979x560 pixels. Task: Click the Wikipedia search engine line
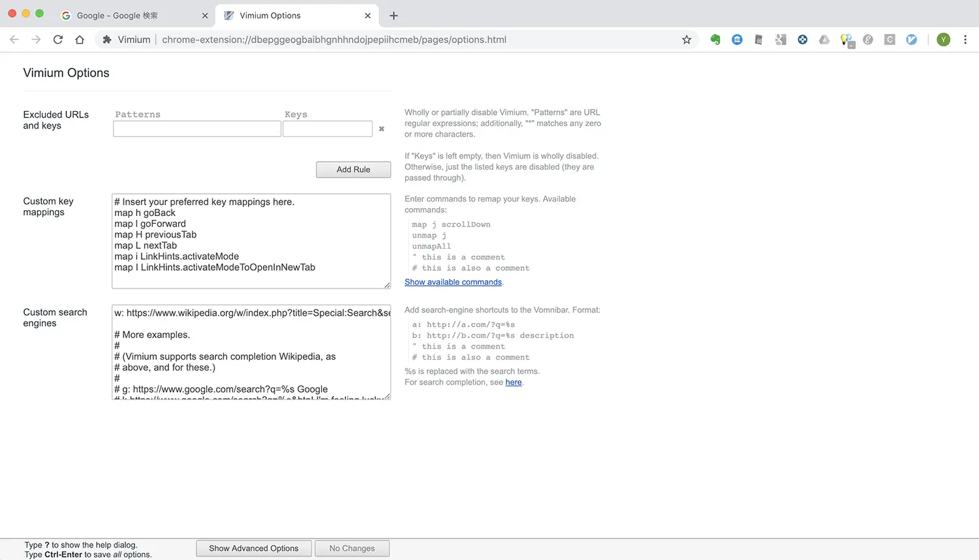(251, 313)
